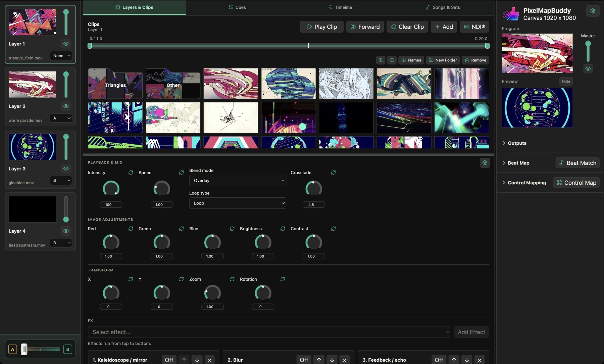The image size is (604, 364).
Task: Click the zoom out clips magnifier icon
Action: click(x=392, y=60)
